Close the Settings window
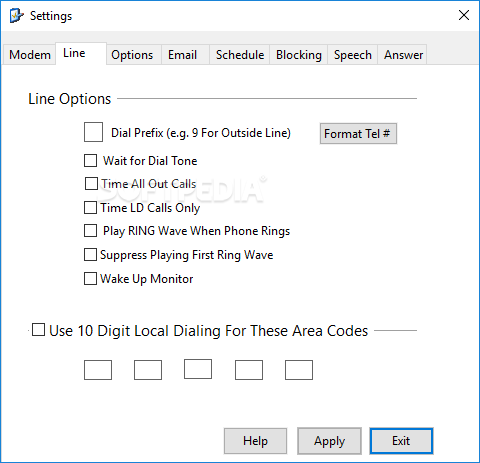Image resolution: width=480 pixels, height=463 pixels. click(464, 15)
